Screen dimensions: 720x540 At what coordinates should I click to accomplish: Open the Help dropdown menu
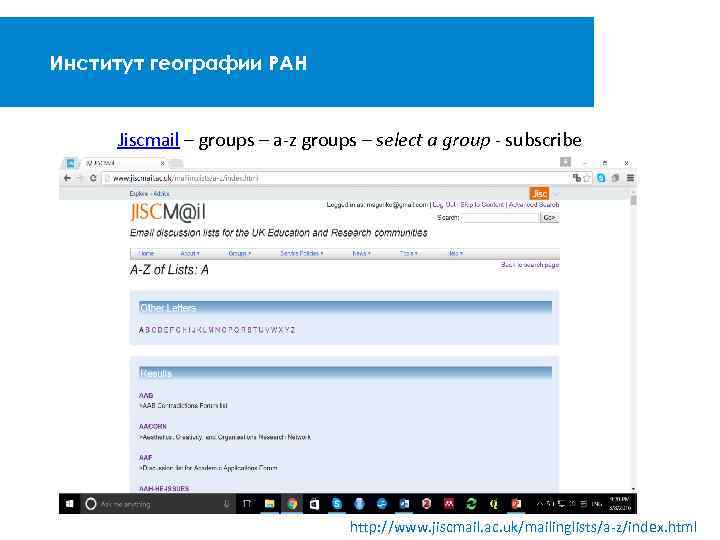pos(456,253)
